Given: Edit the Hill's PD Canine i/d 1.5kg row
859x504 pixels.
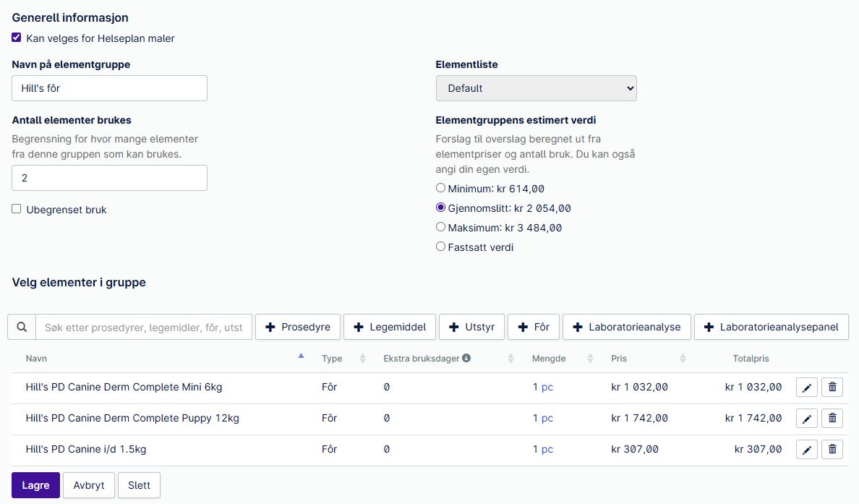Looking at the screenshot, I should (x=806, y=450).
